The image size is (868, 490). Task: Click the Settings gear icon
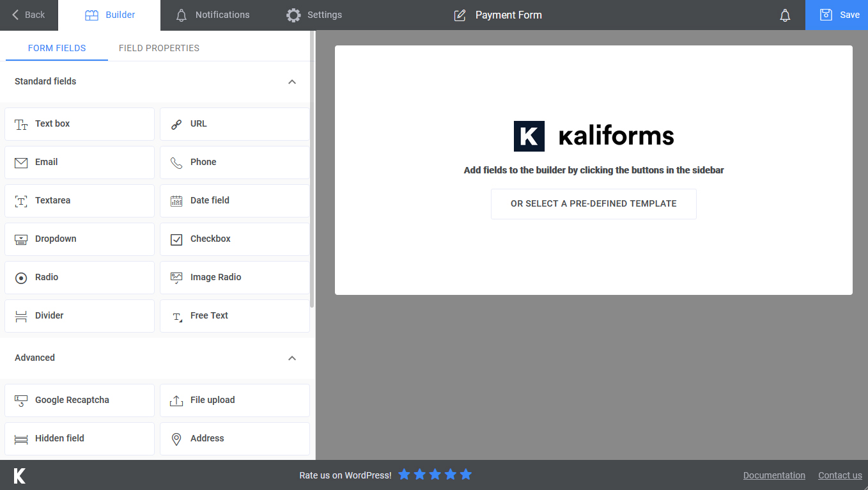[x=293, y=15]
